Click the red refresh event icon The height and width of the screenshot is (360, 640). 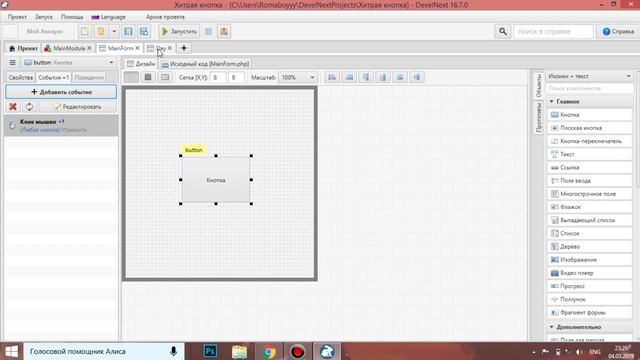pos(29,107)
